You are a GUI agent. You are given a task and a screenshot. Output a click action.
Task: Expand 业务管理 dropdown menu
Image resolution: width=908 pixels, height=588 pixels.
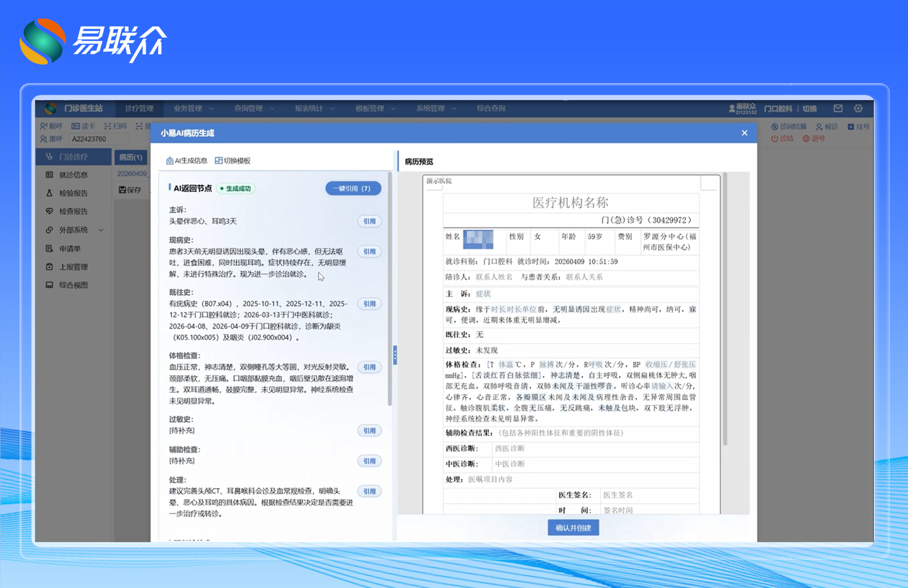(194, 108)
